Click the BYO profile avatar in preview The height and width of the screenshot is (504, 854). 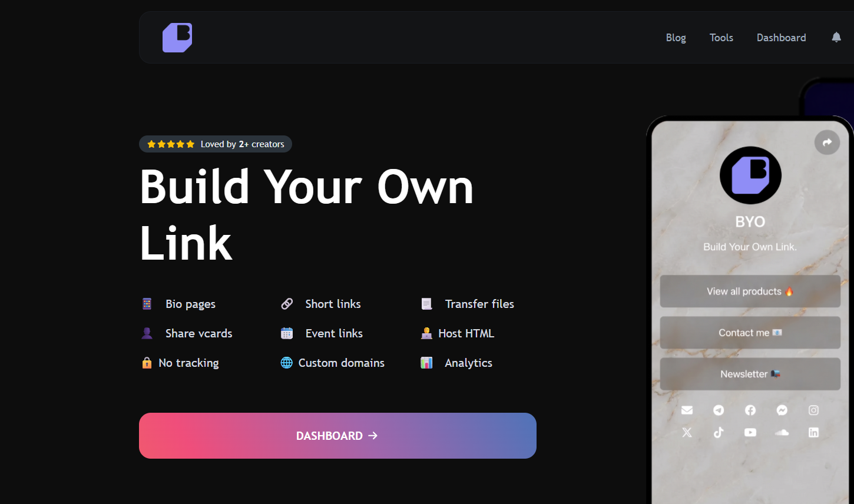pyautogui.click(x=750, y=175)
